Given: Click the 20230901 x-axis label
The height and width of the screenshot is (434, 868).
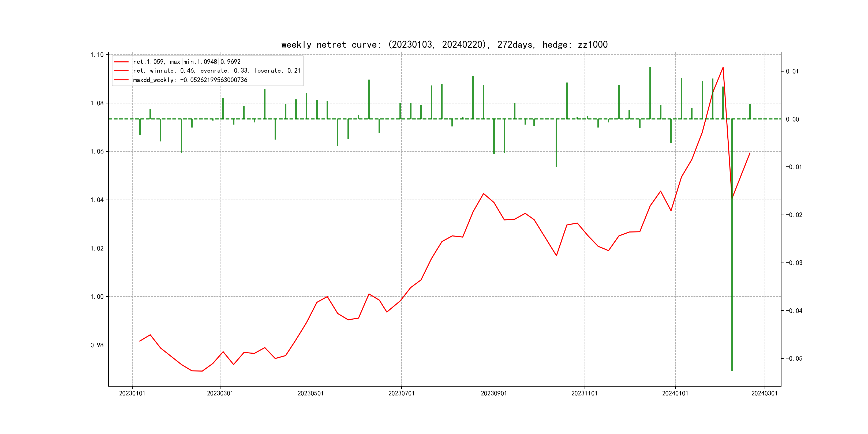Looking at the screenshot, I should [x=494, y=393].
